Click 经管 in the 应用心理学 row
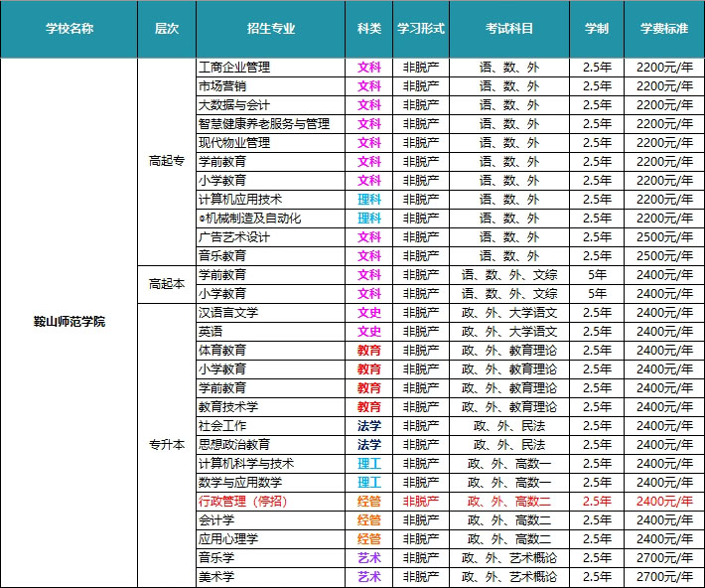This screenshot has height=588, width=705. [x=369, y=539]
